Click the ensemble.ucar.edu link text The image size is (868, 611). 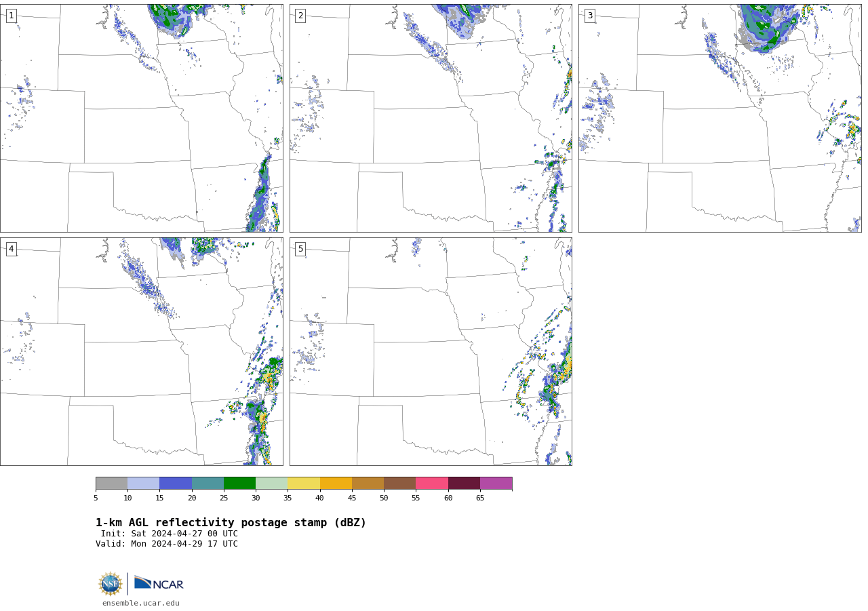[141, 603]
